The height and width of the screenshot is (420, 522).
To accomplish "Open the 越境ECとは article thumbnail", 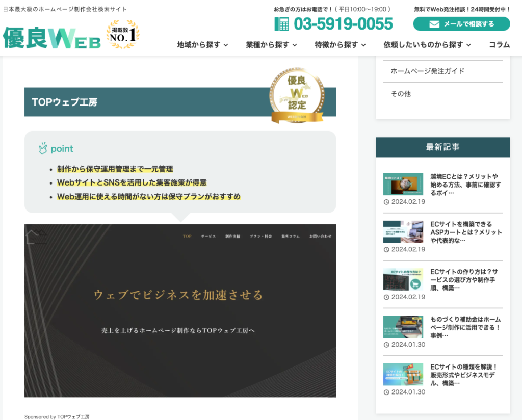I will pos(403,184).
